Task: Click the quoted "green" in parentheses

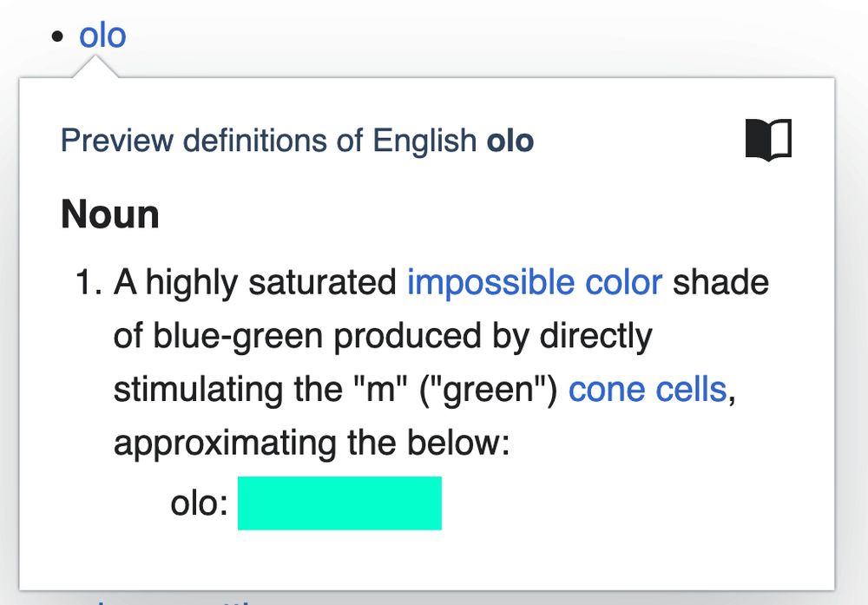Action: tap(487, 391)
